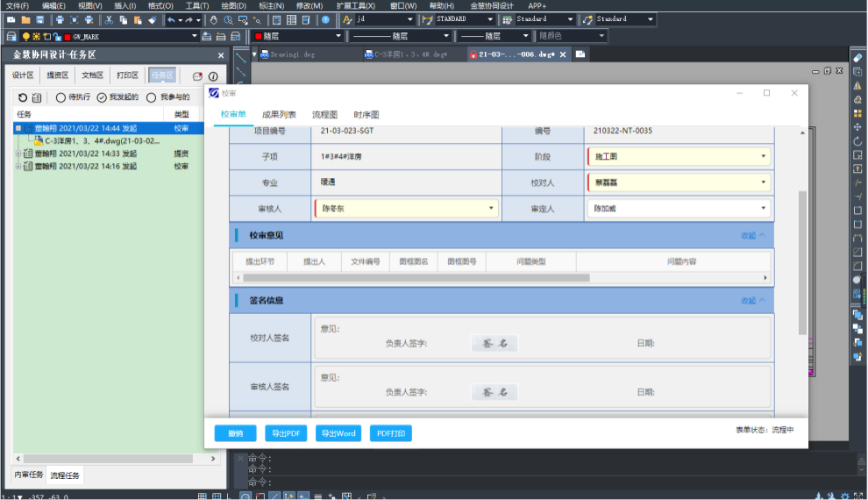The width and height of the screenshot is (868, 500).
Task: Click the 导出PDF button
Action: click(286, 433)
